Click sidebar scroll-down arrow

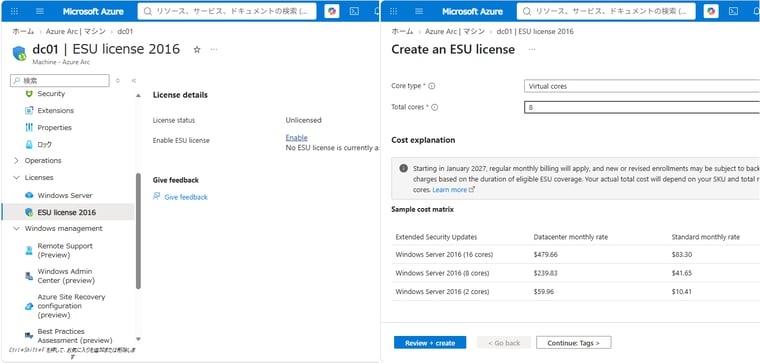[138, 339]
